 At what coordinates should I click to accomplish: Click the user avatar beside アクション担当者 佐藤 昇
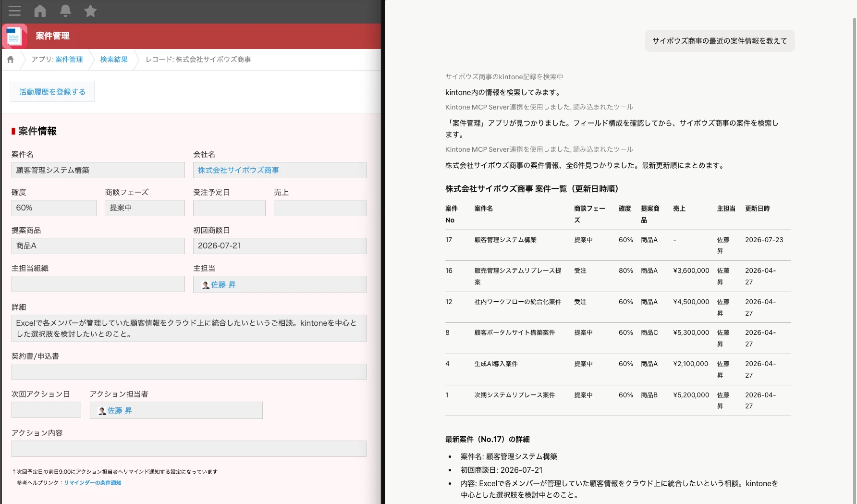coord(102,411)
